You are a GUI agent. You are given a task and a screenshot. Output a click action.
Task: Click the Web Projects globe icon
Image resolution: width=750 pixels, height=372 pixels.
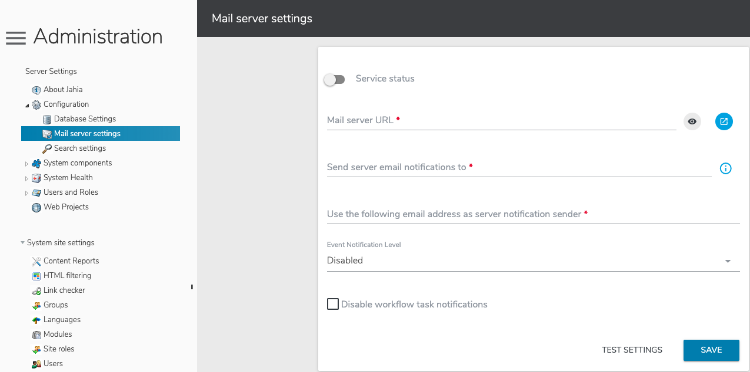(x=36, y=208)
